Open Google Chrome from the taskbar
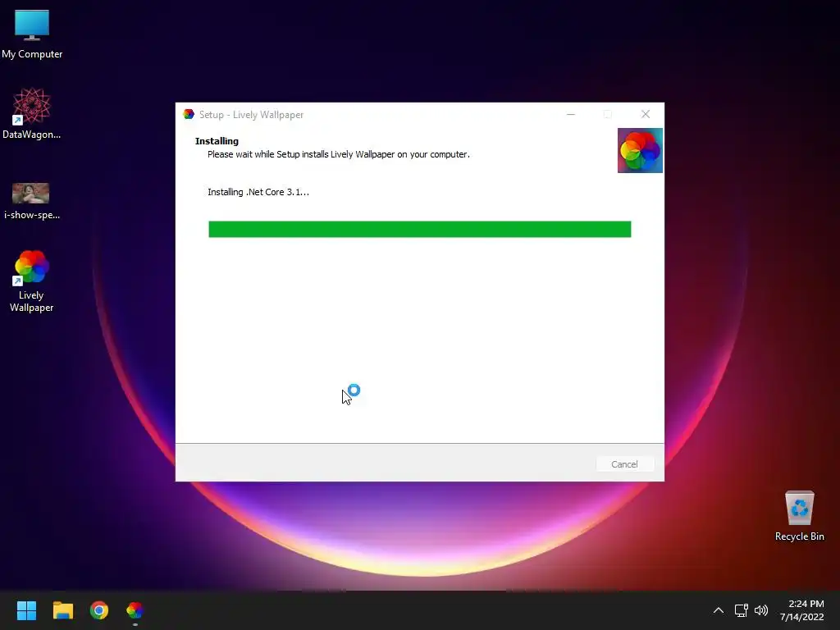840x630 pixels. [x=99, y=610]
